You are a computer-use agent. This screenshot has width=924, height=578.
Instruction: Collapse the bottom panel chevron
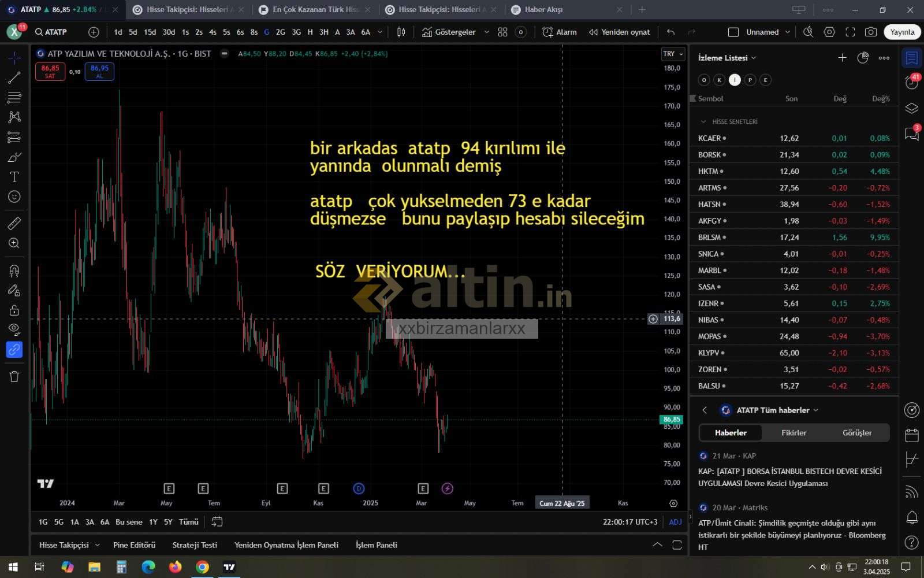pos(657,544)
